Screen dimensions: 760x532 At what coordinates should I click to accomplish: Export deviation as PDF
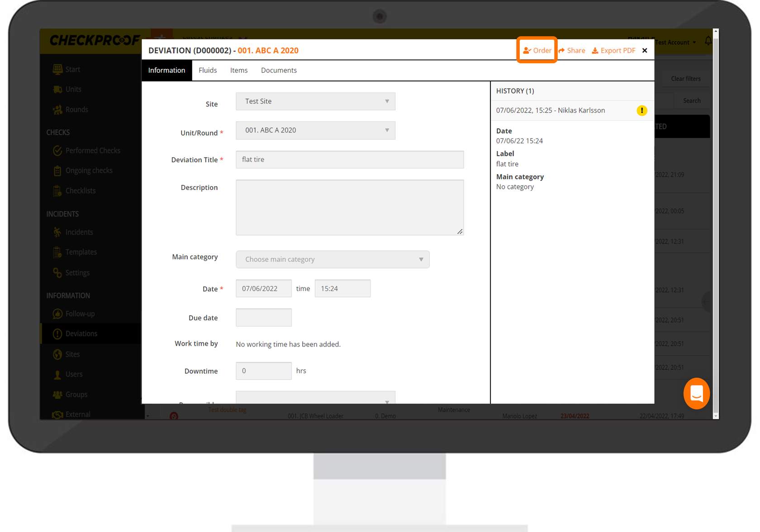pyautogui.click(x=613, y=50)
